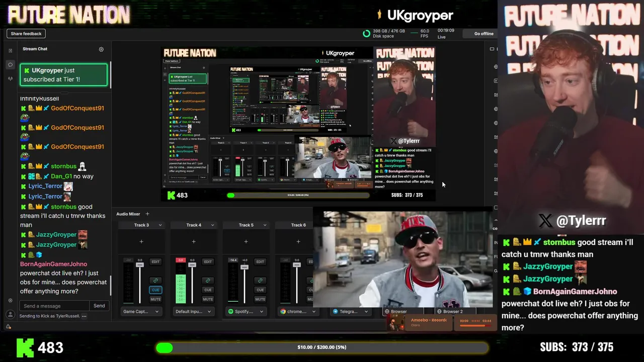Open the chrome source dropdown

298,312
